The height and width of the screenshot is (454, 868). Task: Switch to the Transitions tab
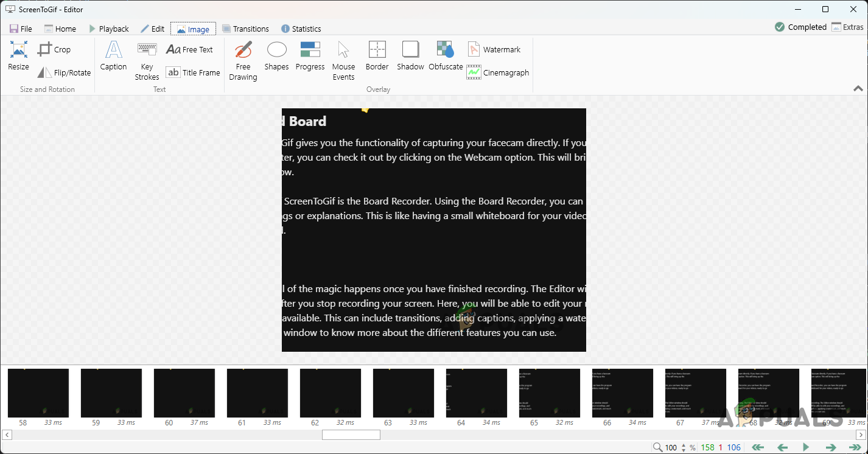245,29
